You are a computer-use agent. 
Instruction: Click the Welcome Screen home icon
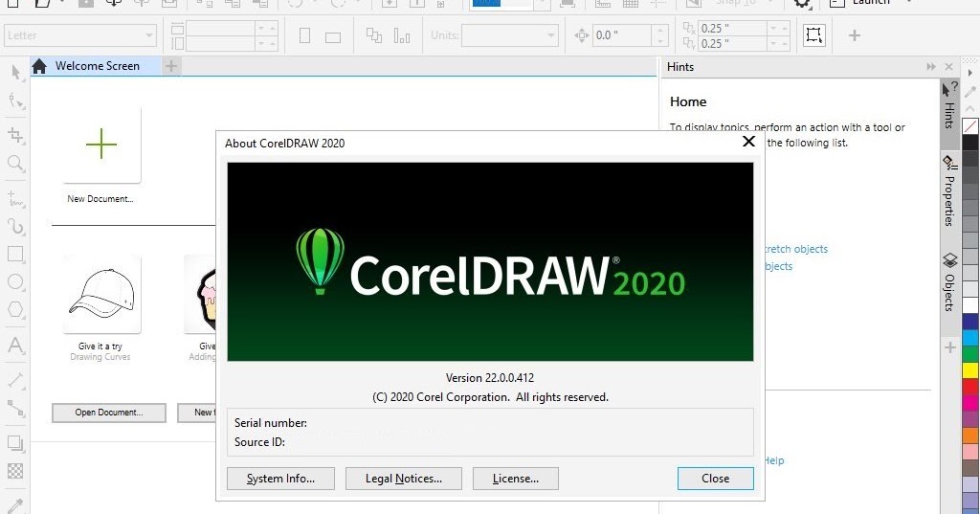coord(39,66)
